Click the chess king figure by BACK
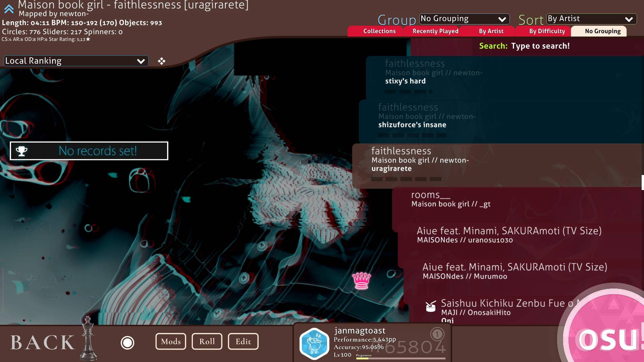Image resolution: width=644 pixels, height=362 pixels. click(88, 338)
